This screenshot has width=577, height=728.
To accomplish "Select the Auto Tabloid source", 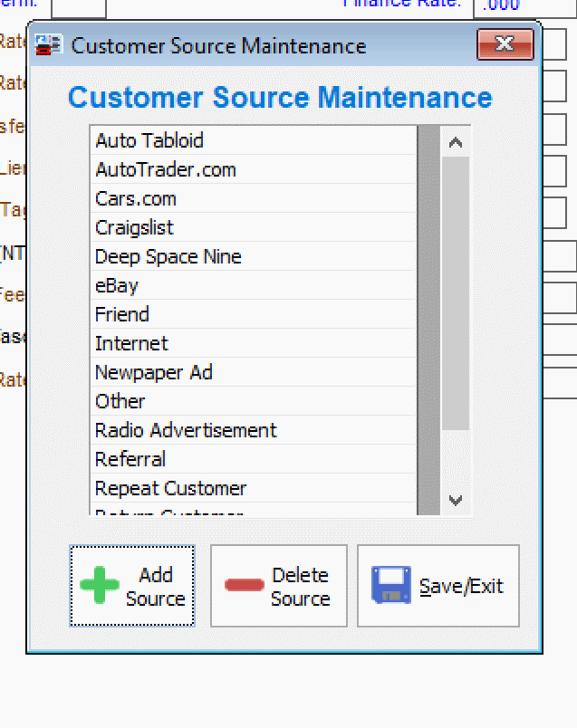I will (254, 140).
